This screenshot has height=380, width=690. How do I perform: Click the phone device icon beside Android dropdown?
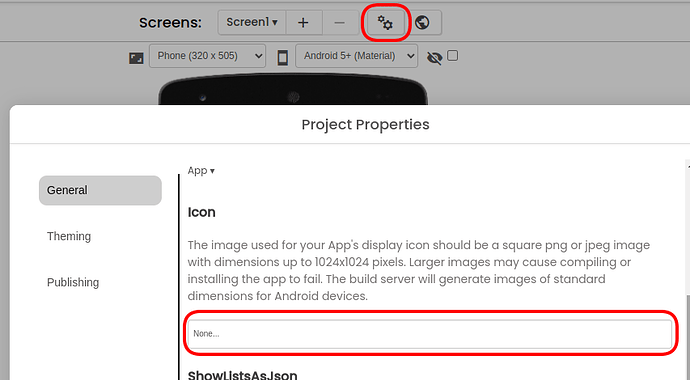click(283, 57)
